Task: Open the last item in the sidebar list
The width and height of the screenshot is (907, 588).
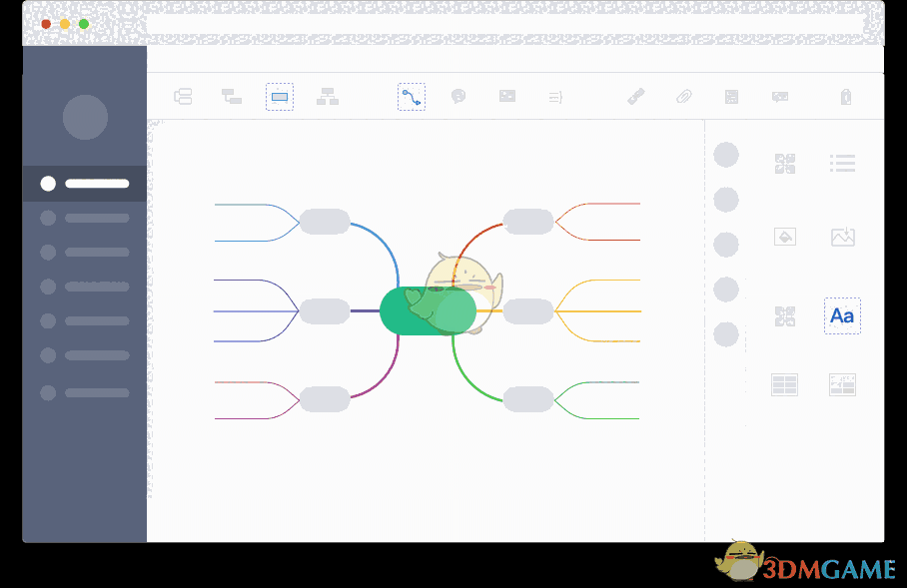Action: pyautogui.click(x=85, y=393)
